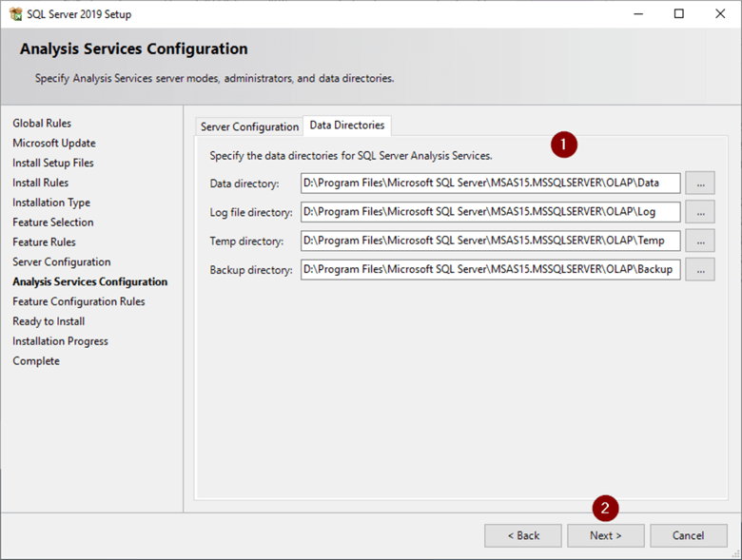Click red annotation marker number 1
The image size is (742, 560).
pos(565,145)
